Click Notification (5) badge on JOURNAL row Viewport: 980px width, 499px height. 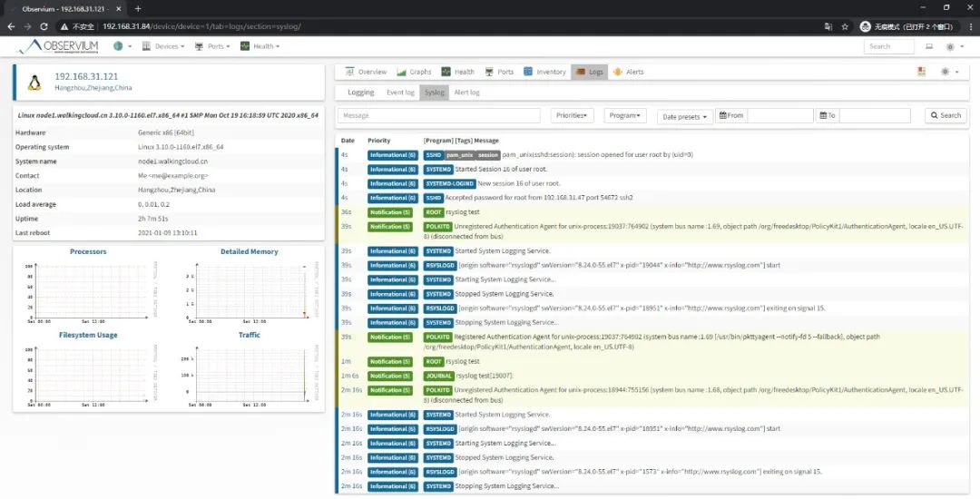(389, 376)
